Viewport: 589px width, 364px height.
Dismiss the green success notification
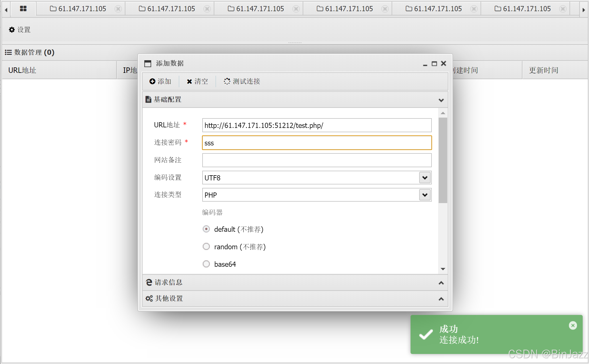573,325
